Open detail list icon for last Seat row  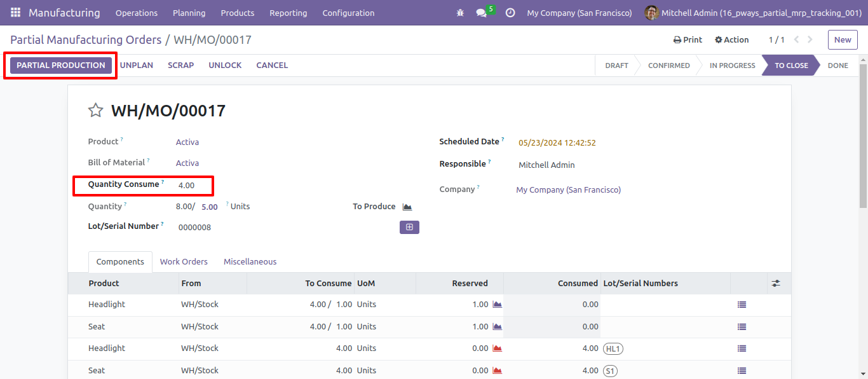(x=742, y=371)
